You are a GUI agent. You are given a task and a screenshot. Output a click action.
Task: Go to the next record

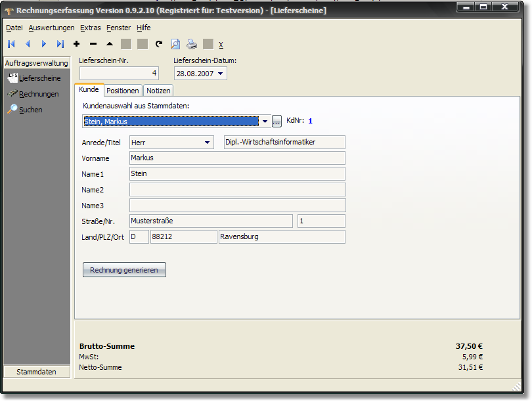coord(44,44)
